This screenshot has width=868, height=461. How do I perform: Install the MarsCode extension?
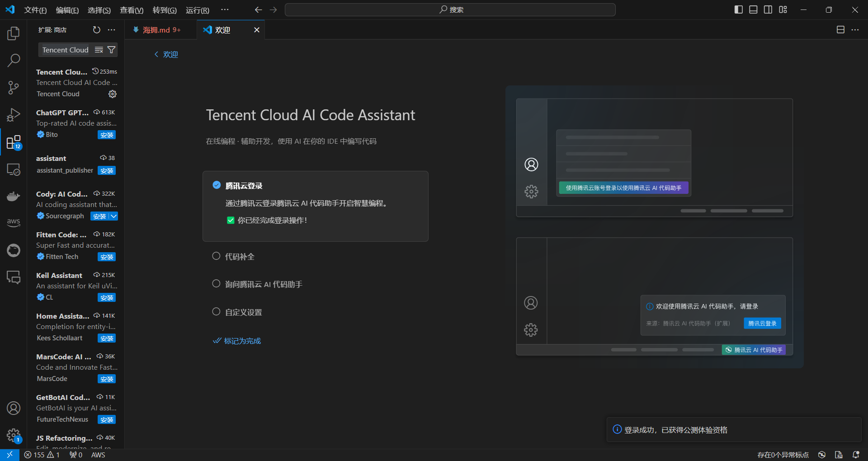pyautogui.click(x=107, y=379)
